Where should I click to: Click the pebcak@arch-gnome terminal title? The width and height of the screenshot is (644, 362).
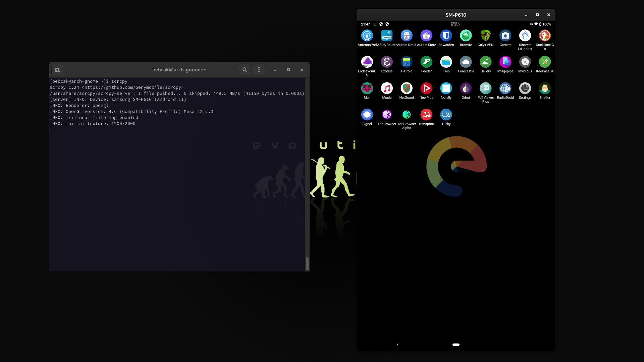tap(179, 70)
